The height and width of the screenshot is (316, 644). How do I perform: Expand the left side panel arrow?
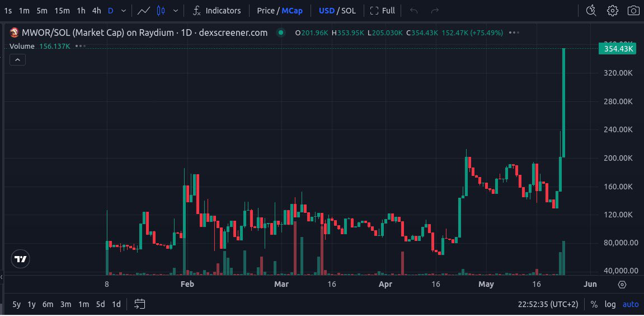coord(2,277)
